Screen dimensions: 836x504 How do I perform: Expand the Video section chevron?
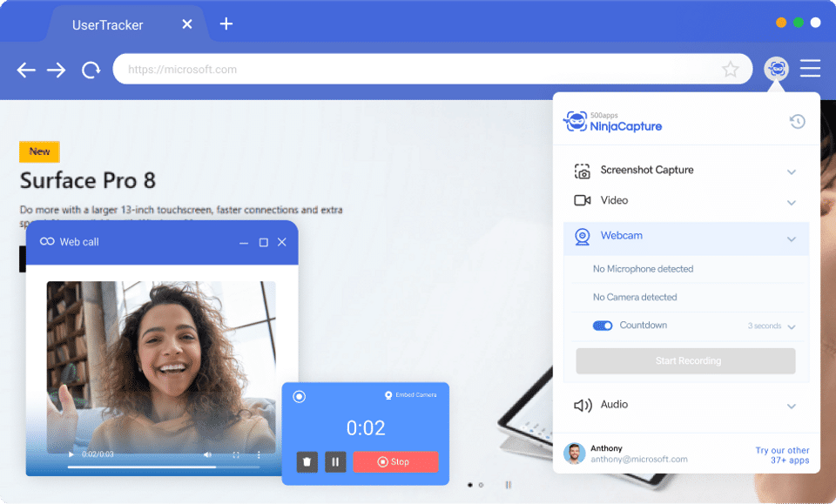pyautogui.click(x=792, y=203)
